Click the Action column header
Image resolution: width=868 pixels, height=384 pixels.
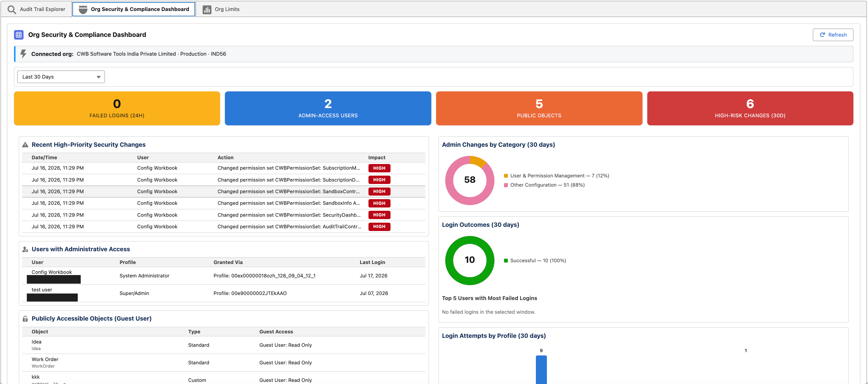pyautogui.click(x=225, y=158)
